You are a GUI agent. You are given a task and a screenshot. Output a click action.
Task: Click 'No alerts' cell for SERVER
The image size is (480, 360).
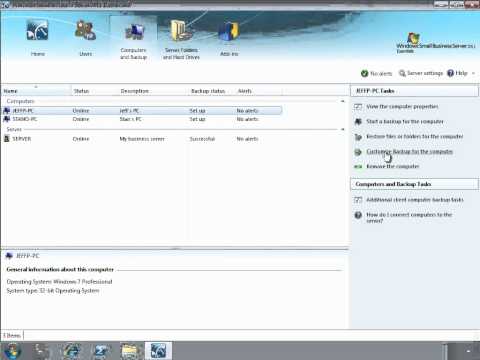[247, 139]
